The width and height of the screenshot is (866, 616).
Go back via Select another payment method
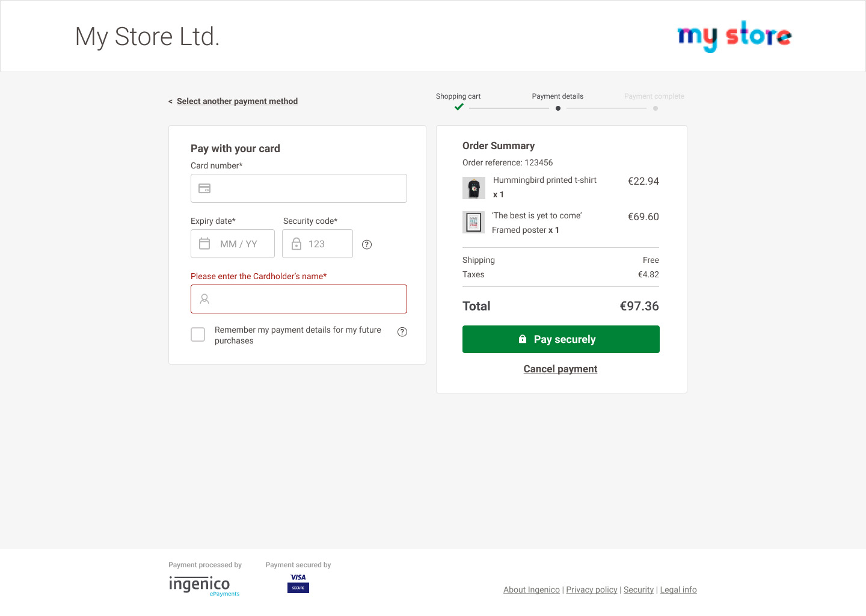pos(237,101)
